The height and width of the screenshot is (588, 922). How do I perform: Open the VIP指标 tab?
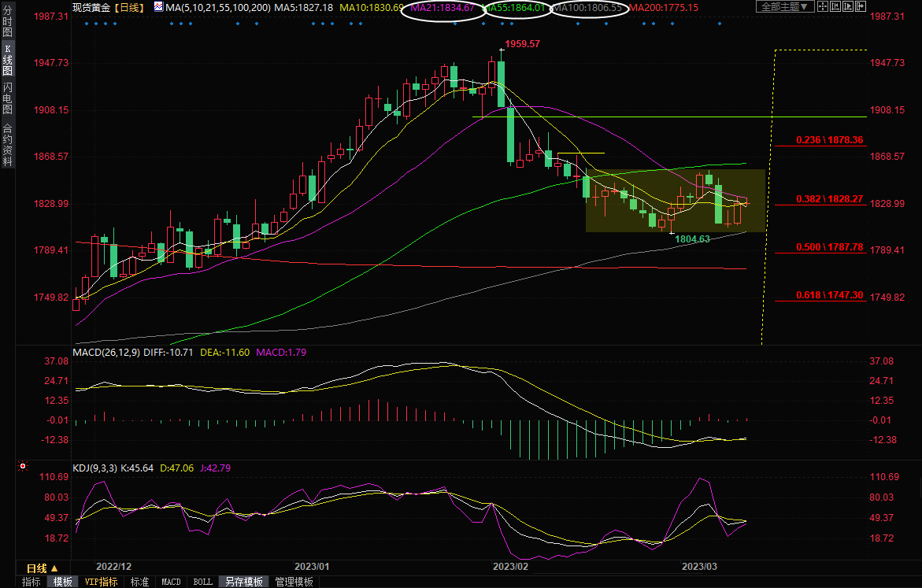(x=101, y=582)
